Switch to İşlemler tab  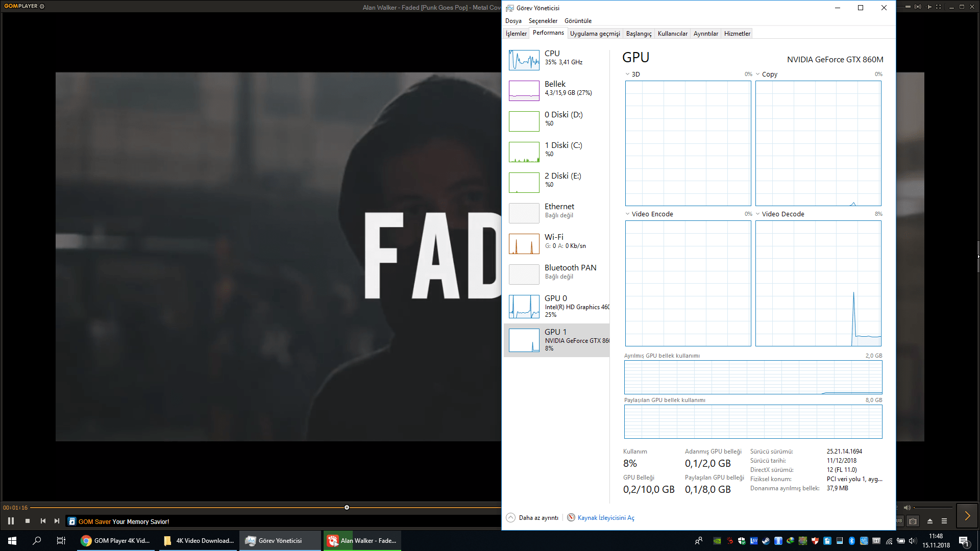[516, 34]
